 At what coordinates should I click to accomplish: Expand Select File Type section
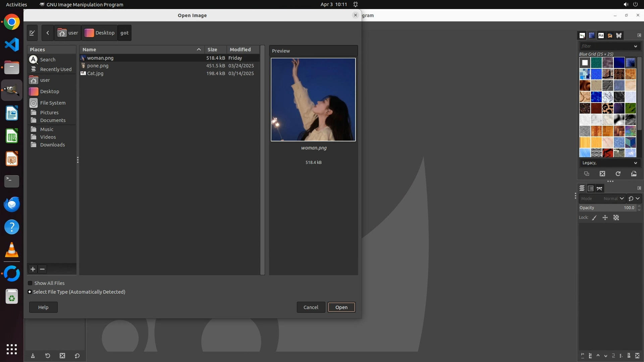click(30, 292)
